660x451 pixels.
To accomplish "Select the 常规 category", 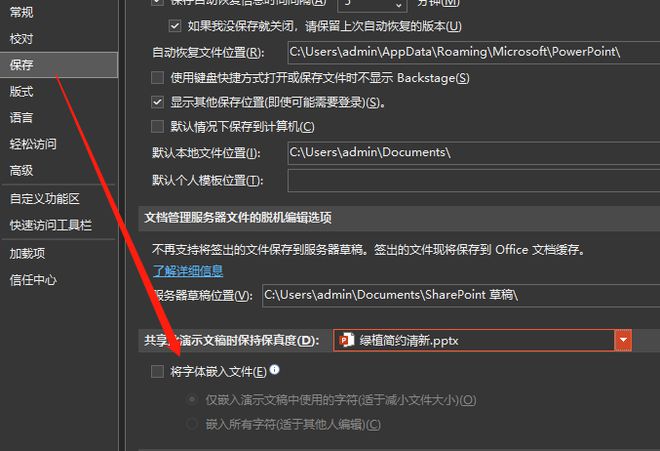I will point(21,12).
